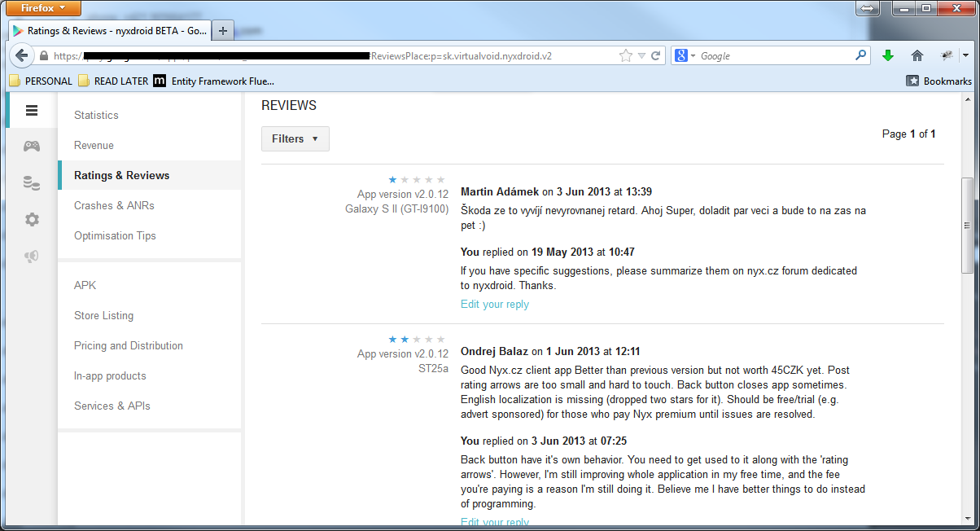Click the megaphone announcements icon
This screenshot has height=531, width=980.
[32, 257]
